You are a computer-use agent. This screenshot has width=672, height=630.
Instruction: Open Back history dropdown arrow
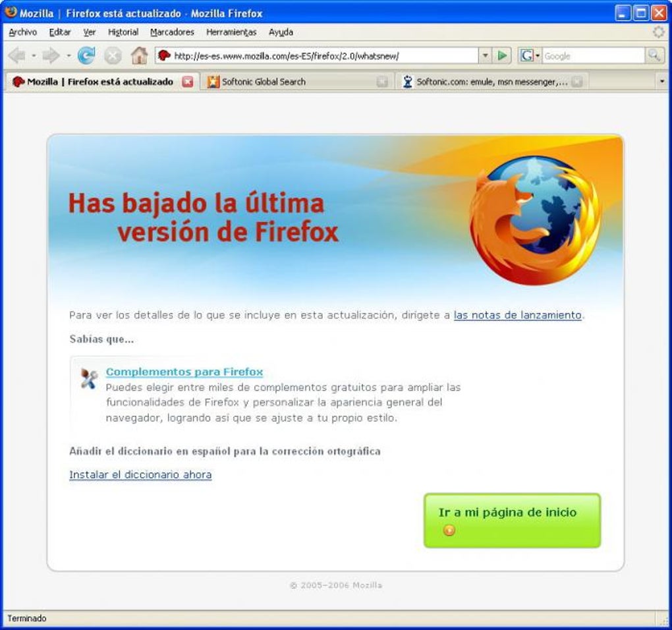34,56
